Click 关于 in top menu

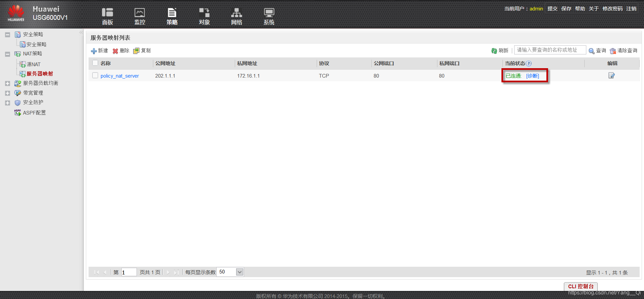click(594, 9)
